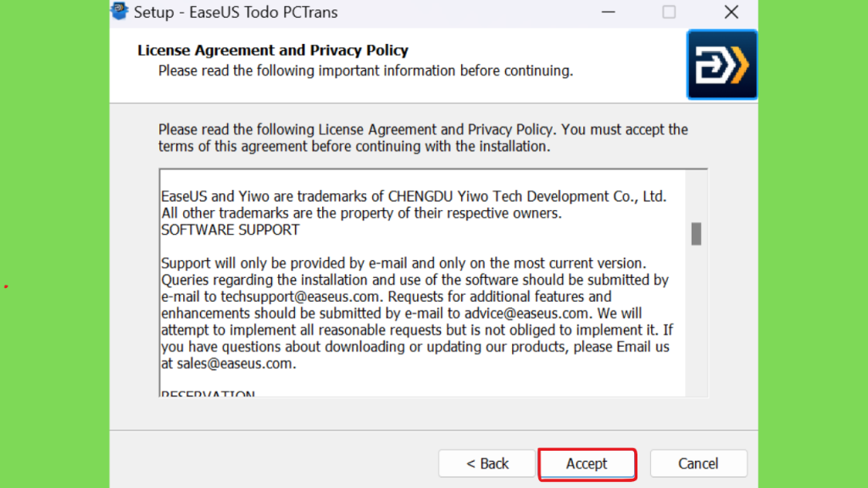Click the setup installer icon in title bar

pyautogui.click(x=119, y=11)
